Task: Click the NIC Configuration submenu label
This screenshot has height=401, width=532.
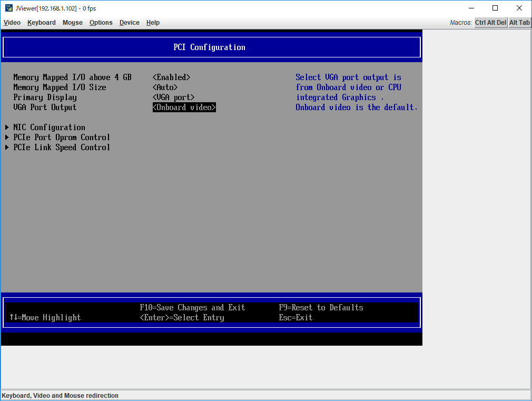Action: pos(49,128)
